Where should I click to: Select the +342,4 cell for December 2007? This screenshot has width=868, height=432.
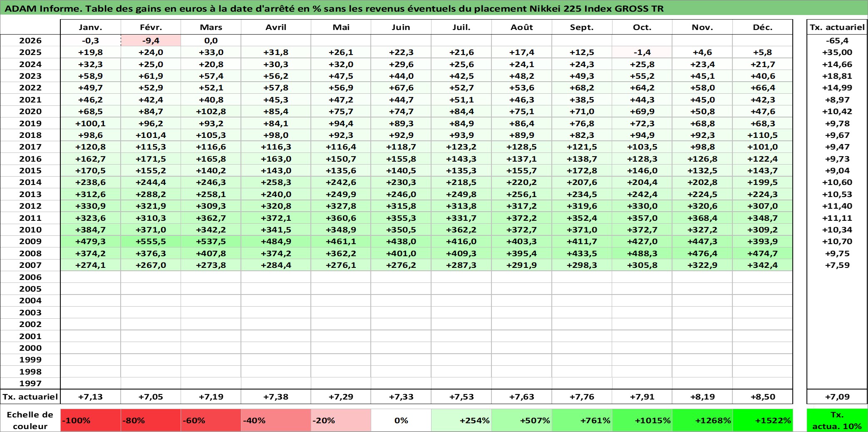[762, 265]
